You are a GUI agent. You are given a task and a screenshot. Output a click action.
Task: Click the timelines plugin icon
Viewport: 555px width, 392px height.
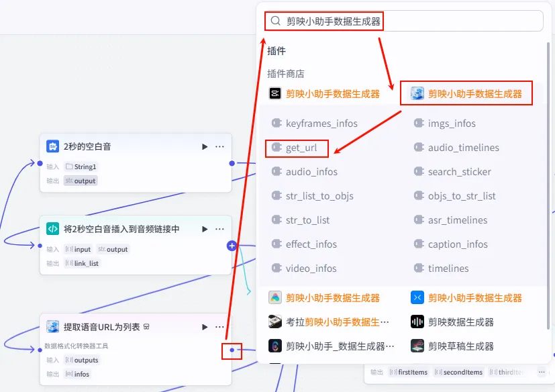419,268
